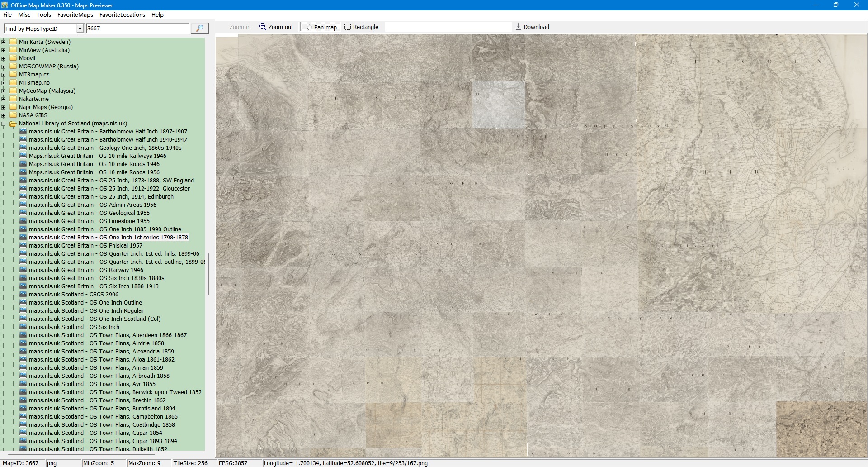Expand the MOSCOWMAP (Russia) folder
Viewport: 868px width, 467px height.
[4, 67]
